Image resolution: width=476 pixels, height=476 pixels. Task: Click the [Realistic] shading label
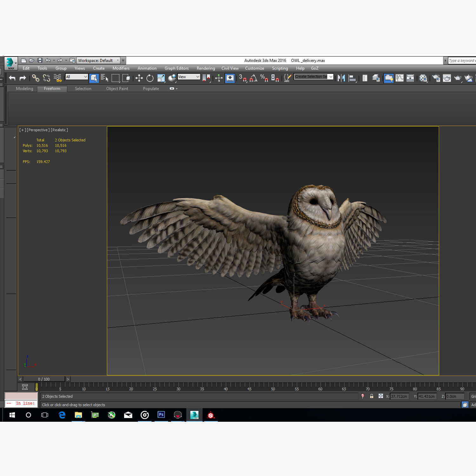[59, 130]
